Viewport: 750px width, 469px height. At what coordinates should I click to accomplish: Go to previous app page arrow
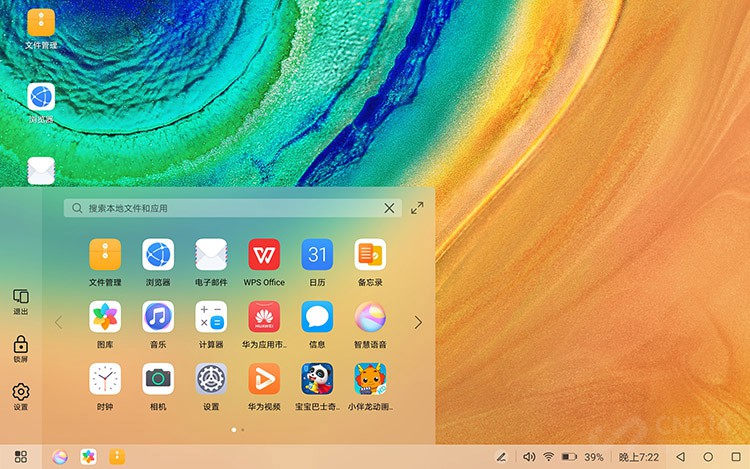tap(58, 322)
